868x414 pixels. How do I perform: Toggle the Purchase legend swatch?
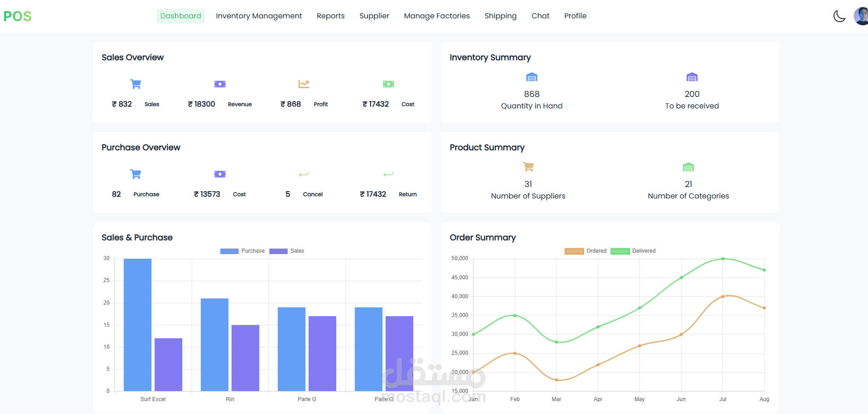tap(229, 251)
